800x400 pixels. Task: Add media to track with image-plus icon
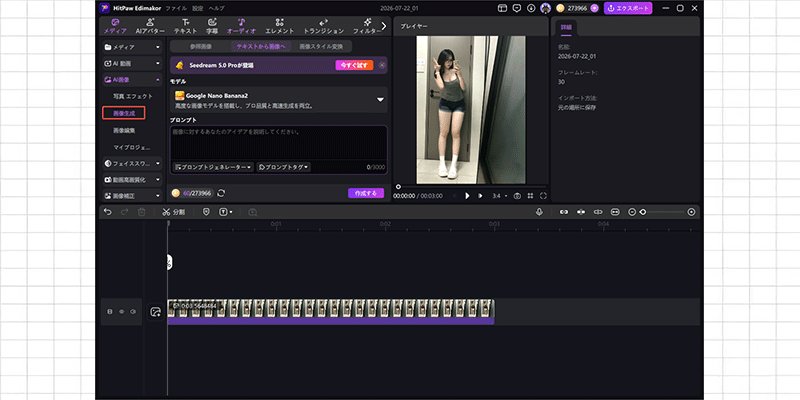[x=156, y=312]
